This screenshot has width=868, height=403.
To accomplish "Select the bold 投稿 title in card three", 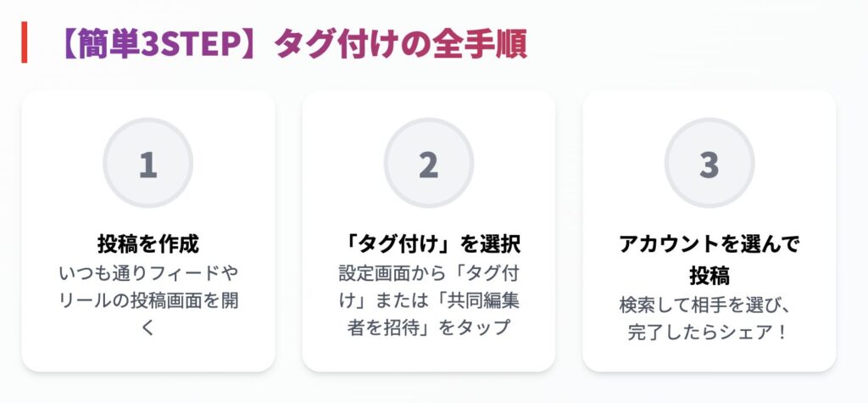I will click(x=709, y=275).
